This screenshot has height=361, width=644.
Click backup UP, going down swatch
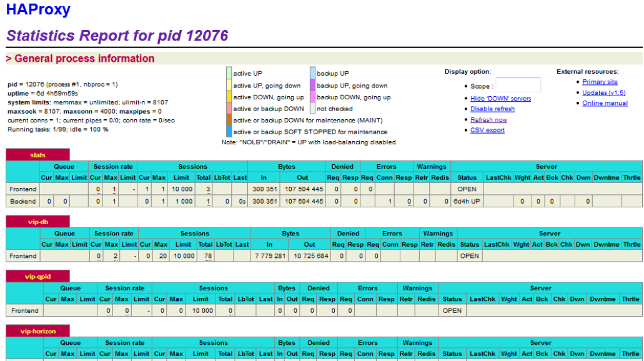coord(312,85)
